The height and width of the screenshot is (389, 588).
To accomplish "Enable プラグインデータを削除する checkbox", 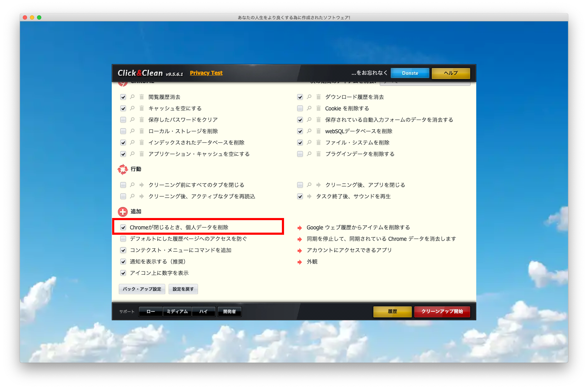I will click(x=300, y=154).
